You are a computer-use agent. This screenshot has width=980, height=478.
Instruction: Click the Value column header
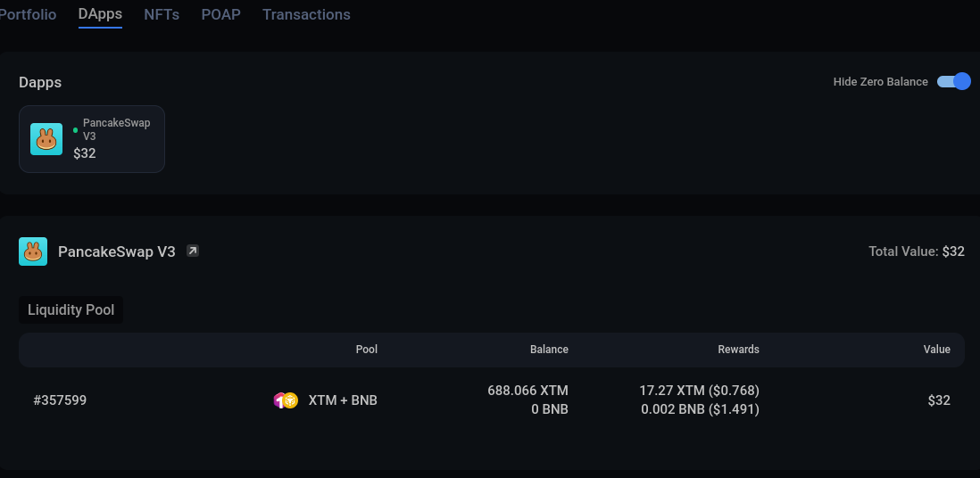[x=936, y=350]
